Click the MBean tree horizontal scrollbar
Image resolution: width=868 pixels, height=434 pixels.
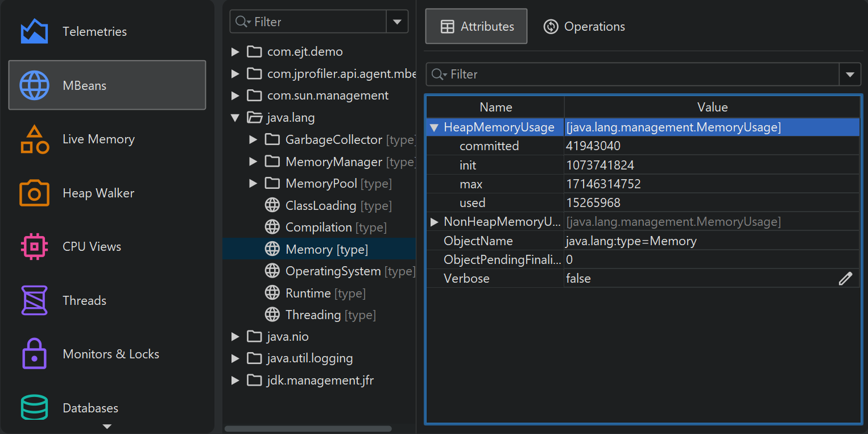click(x=308, y=428)
